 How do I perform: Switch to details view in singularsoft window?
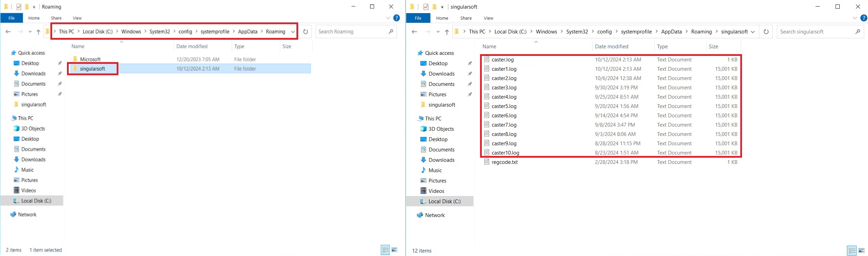[852, 250]
